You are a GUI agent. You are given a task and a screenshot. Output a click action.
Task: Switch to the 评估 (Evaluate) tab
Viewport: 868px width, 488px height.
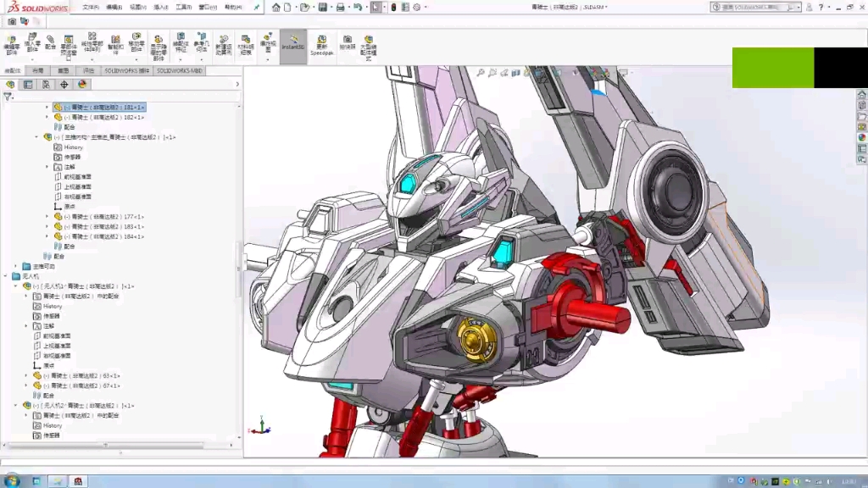click(88, 71)
